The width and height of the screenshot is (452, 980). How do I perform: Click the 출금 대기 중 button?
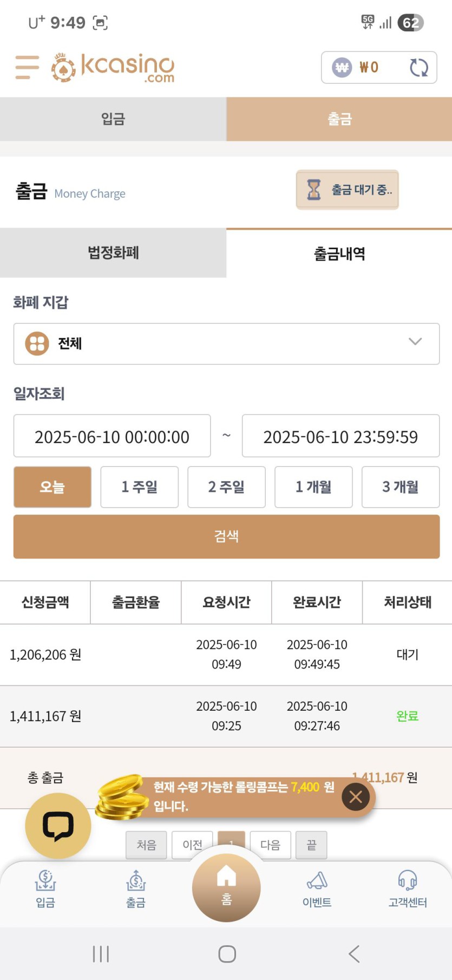click(x=348, y=190)
